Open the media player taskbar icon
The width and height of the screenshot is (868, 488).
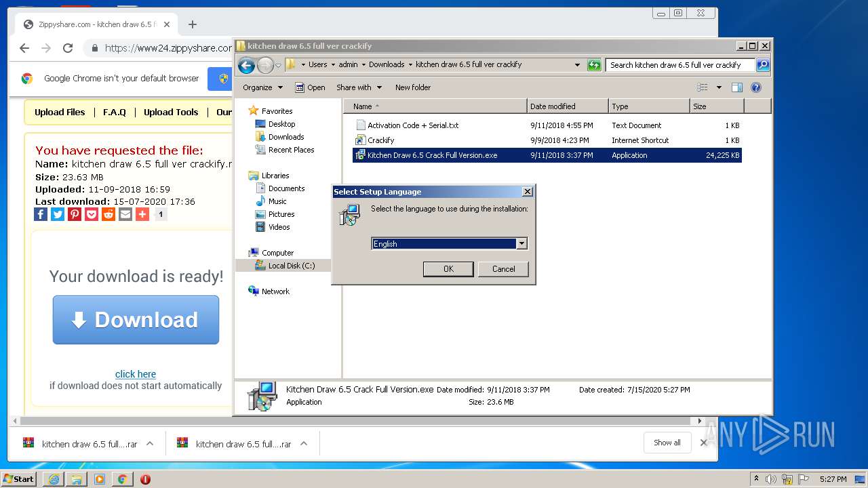pos(100,479)
